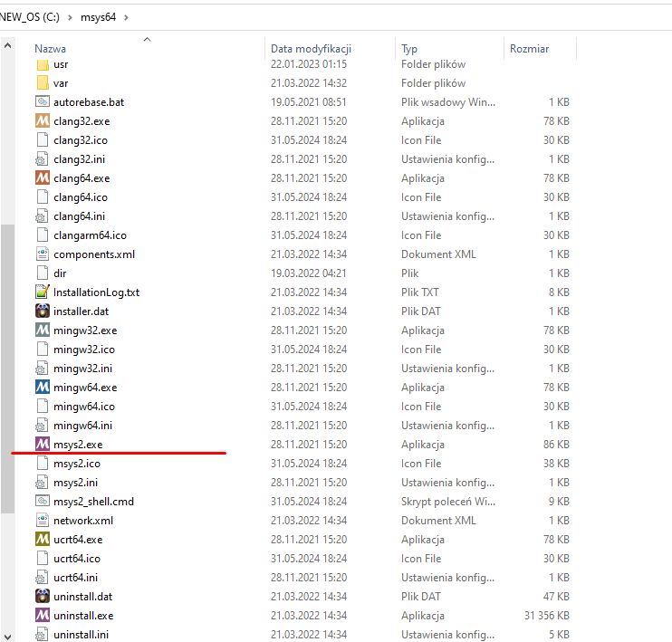Viewport: 672px width, 642px height.
Task: Select the file name mingw64.ico
Action: (84, 407)
